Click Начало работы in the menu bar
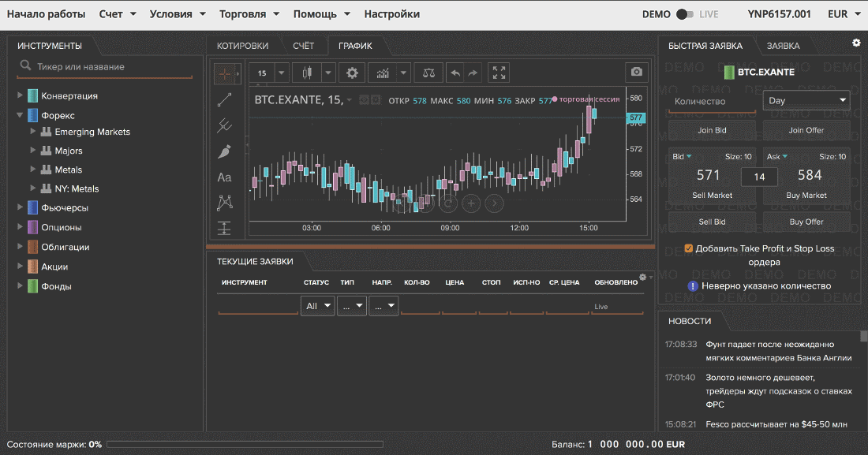 pos(46,14)
